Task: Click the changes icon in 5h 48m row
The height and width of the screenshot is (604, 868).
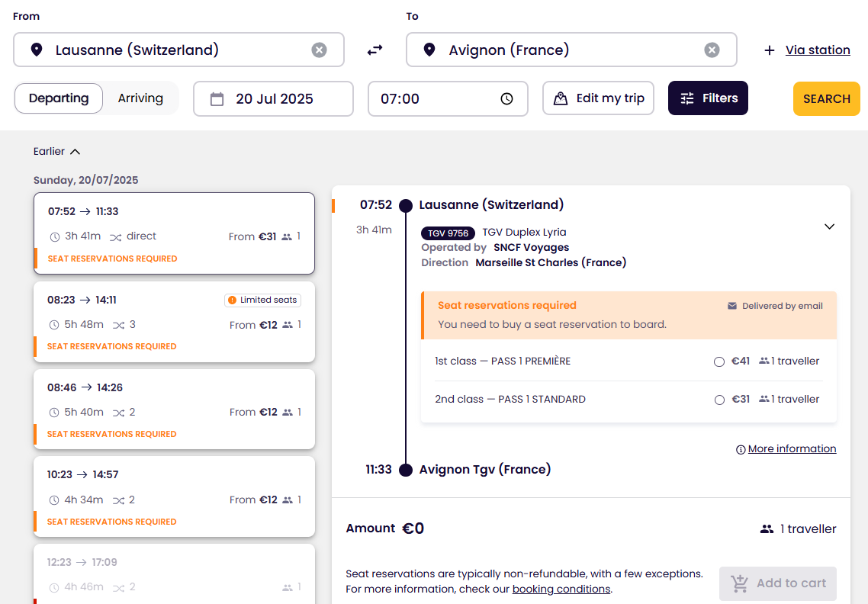Action: (x=118, y=325)
